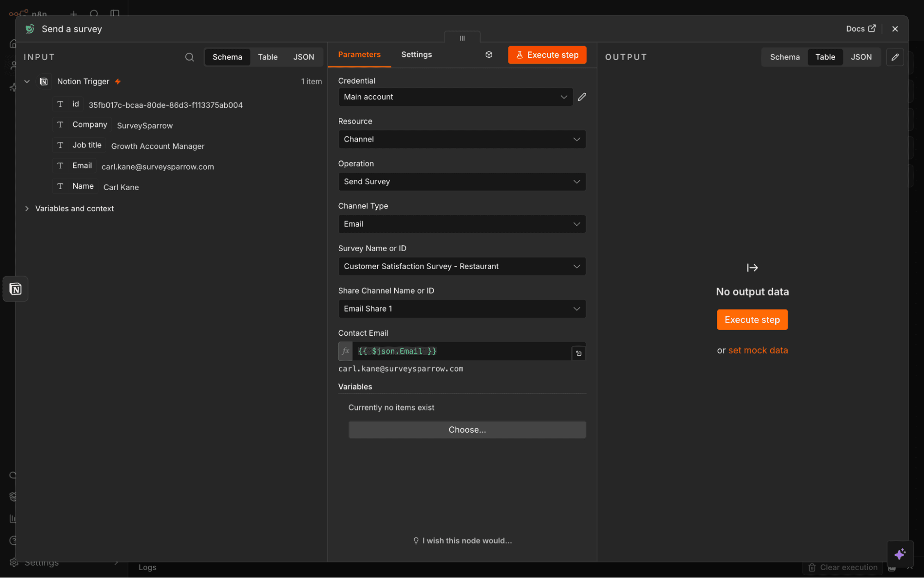This screenshot has width=924, height=578.
Task: Click the value carl.kane@surveysparrow.com in schema
Action: (158, 166)
